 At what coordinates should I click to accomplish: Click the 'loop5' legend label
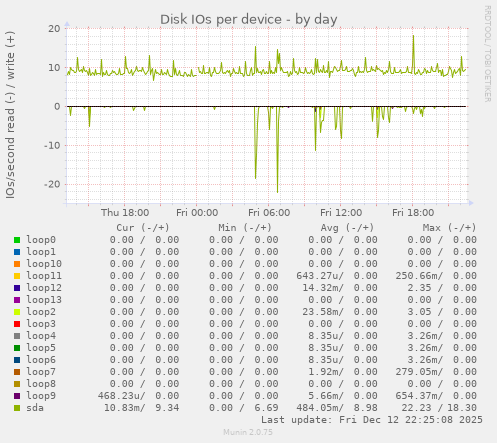[x=41, y=348]
